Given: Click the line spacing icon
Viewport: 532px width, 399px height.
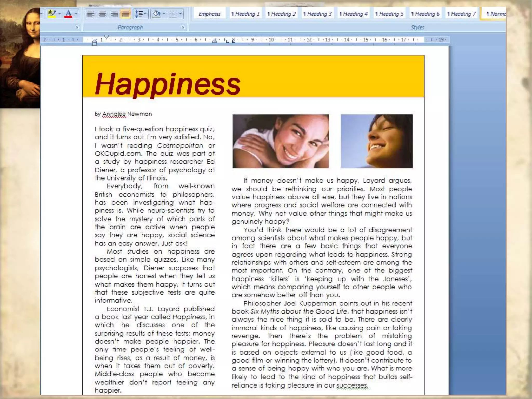Looking at the screenshot, I should [139, 14].
